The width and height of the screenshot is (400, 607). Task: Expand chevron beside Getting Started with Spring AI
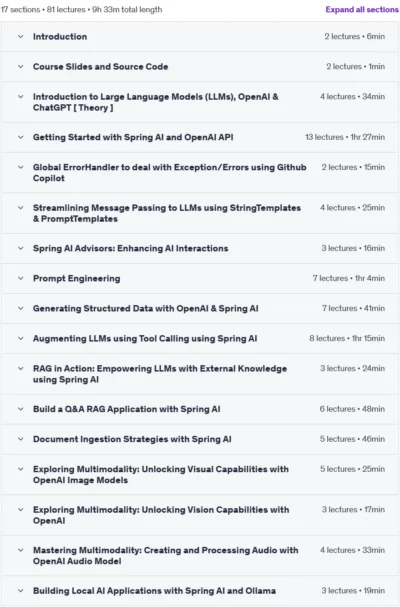[x=21, y=137]
